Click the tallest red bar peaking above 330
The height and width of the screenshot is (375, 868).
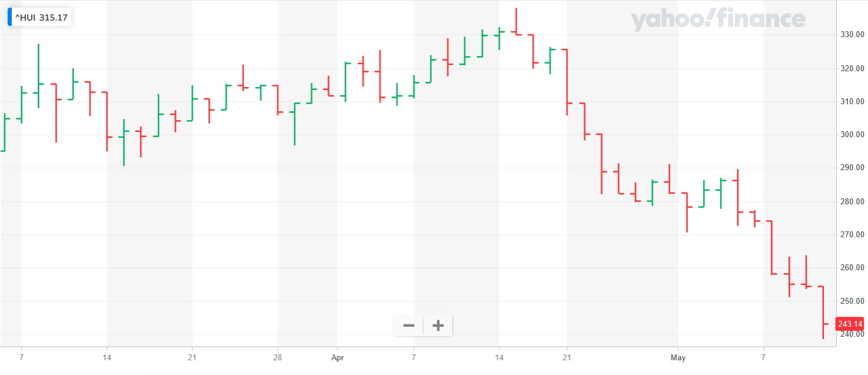click(516, 21)
